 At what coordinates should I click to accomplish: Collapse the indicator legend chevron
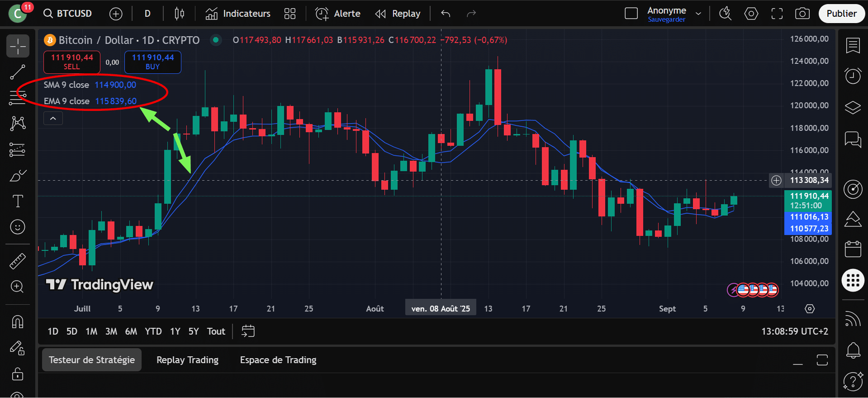(x=53, y=119)
